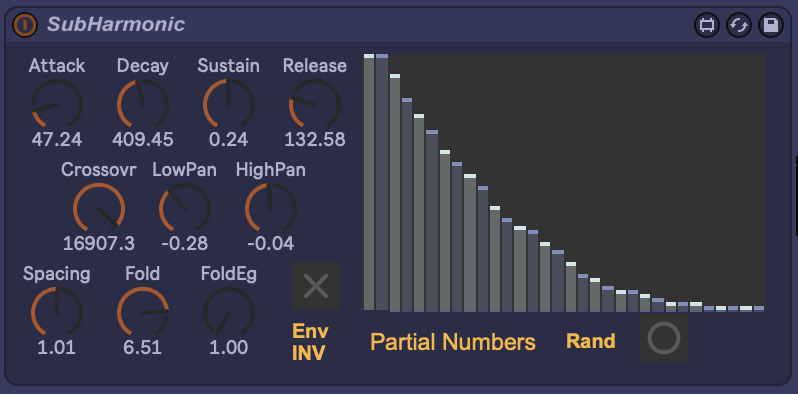Click the LowPan knob
Viewport: 798px width, 394px height.
[185, 208]
